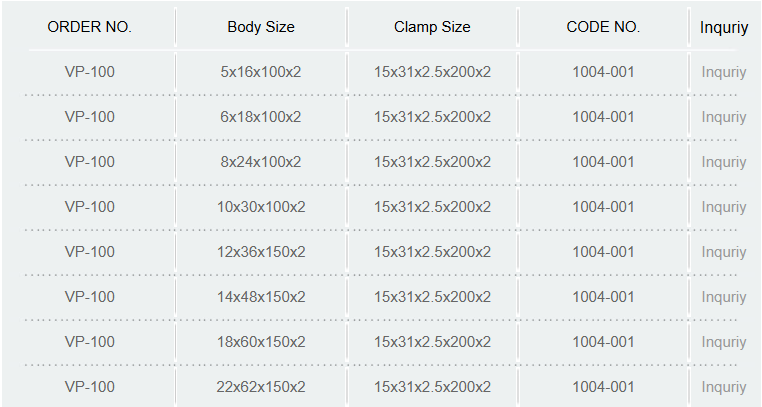Image resolution: width=762 pixels, height=407 pixels.
Task: Click the CODE NO. column header
Action: click(603, 27)
